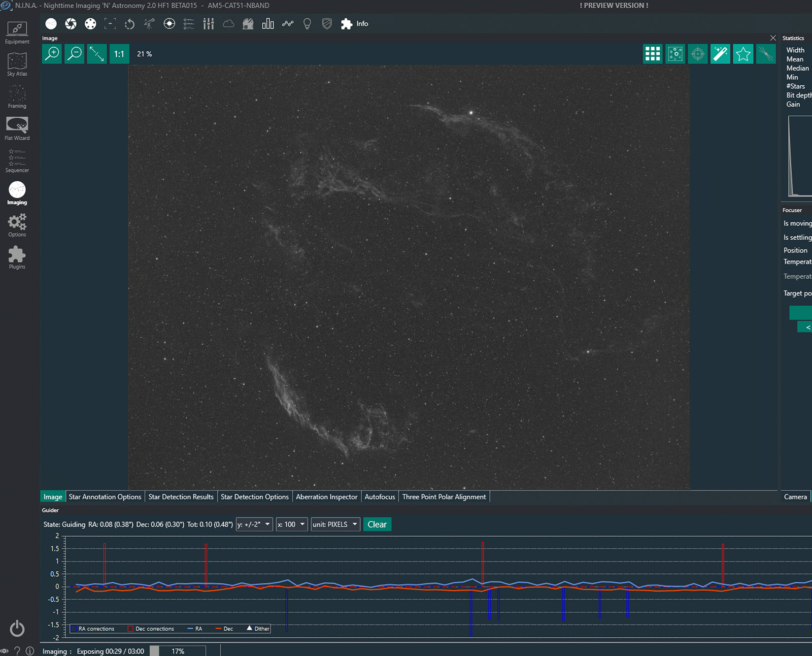Open the Flat Wizard tool

[17, 128]
